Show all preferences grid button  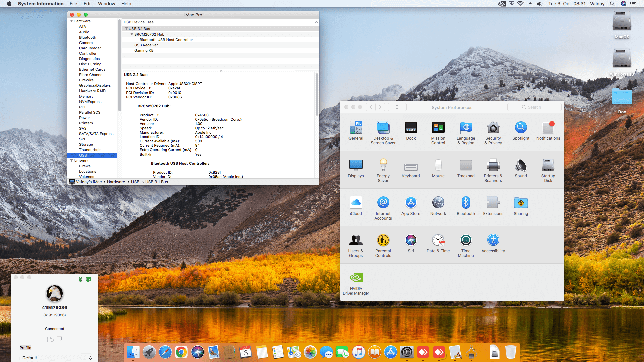pyautogui.click(x=397, y=107)
